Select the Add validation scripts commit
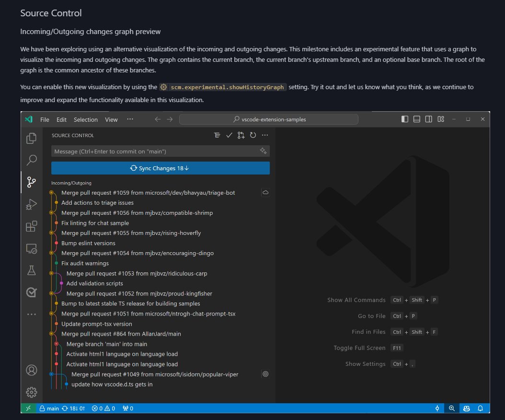 point(95,283)
